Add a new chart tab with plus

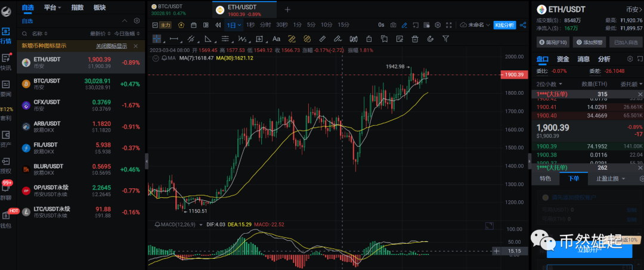[x=287, y=10]
